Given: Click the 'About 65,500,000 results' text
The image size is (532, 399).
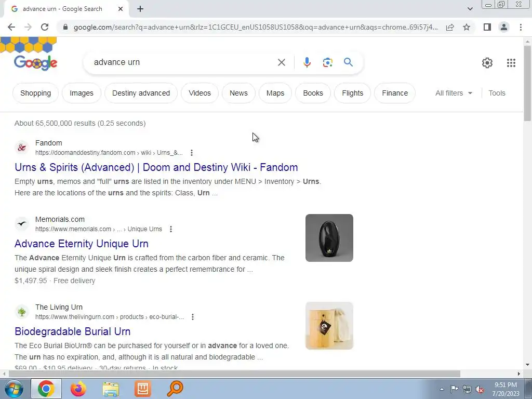Looking at the screenshot, I should coord(80,123).
